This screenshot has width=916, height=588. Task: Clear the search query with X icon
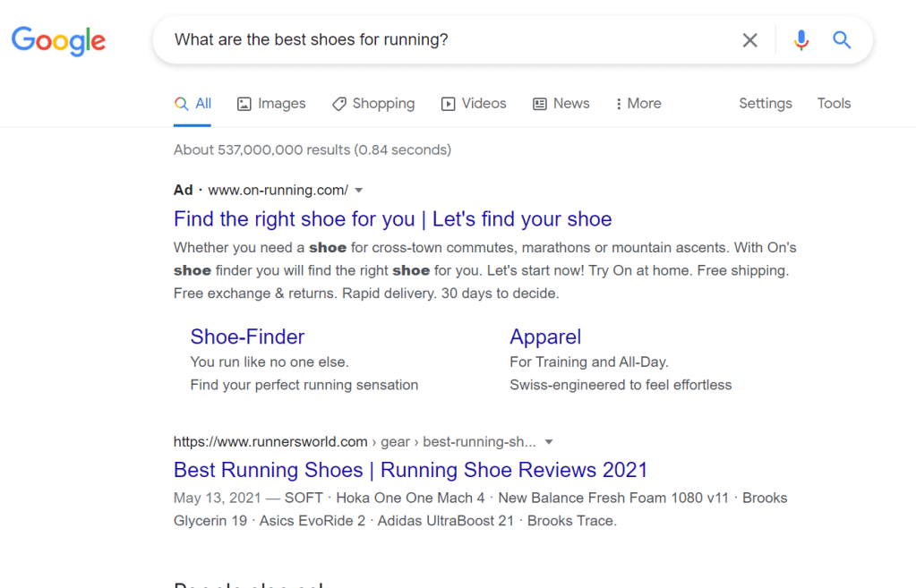point(749,39)
